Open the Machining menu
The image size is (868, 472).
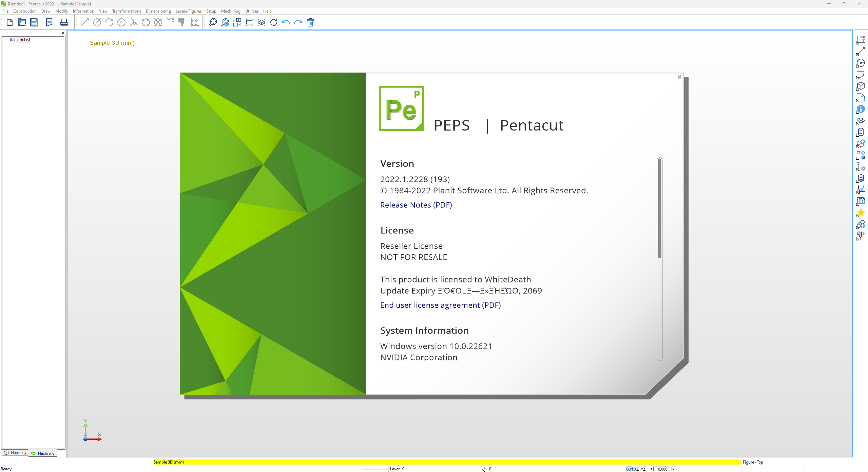point(231,11)
